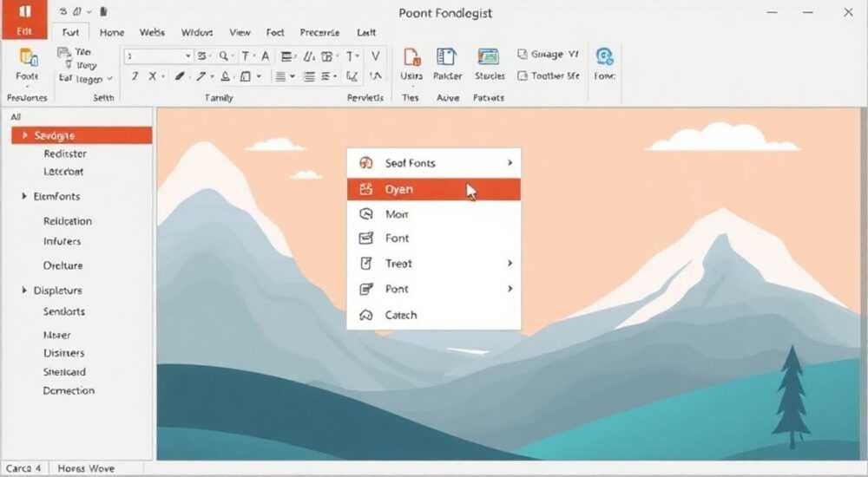Choose Mon in the context menu

coord(433,213)
